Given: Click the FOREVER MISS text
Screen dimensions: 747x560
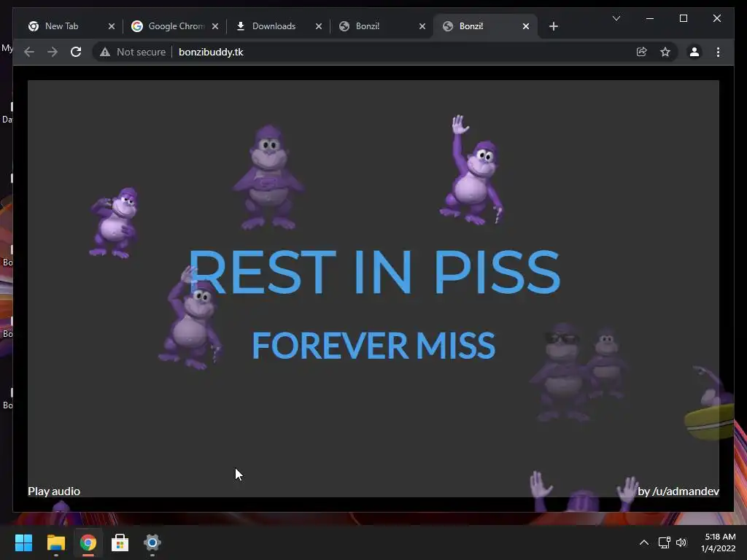Looking at the screenshot, I should tap(373, 345).
